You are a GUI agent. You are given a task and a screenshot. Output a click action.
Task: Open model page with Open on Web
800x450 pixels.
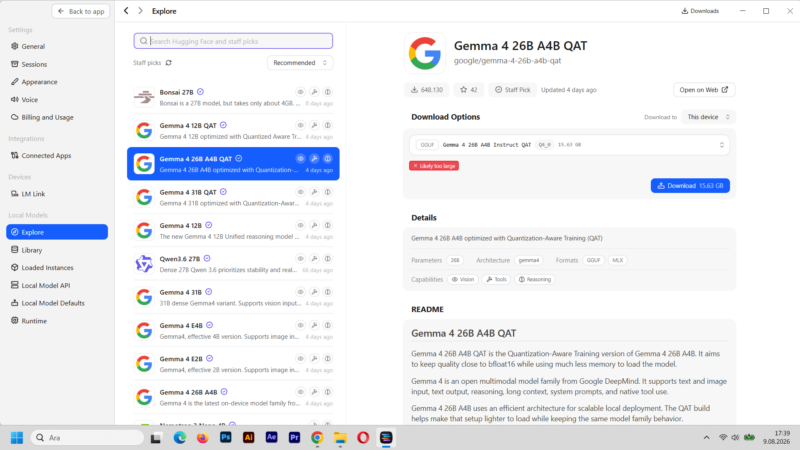[x=704, y=90]
